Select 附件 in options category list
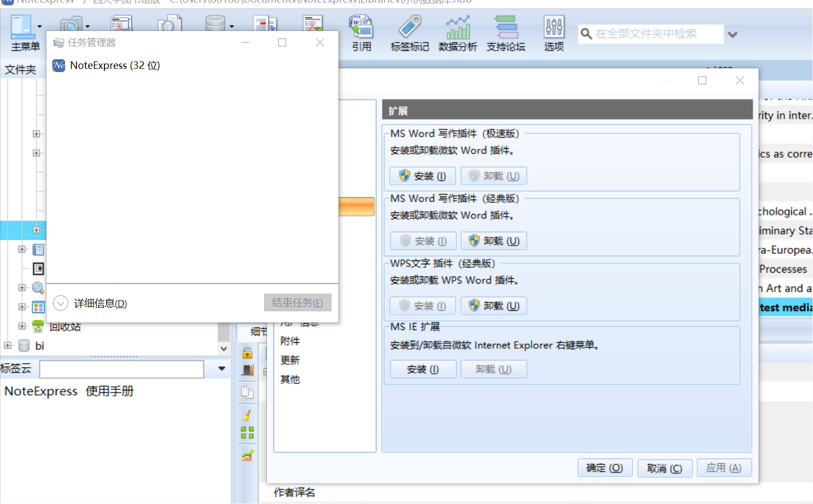The image size is (813, 504). pos(290,341)
